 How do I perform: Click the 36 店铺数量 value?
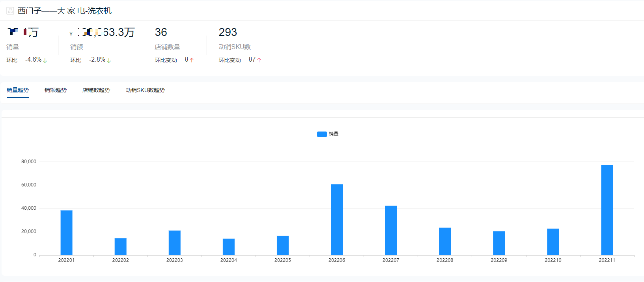(161, 32)
